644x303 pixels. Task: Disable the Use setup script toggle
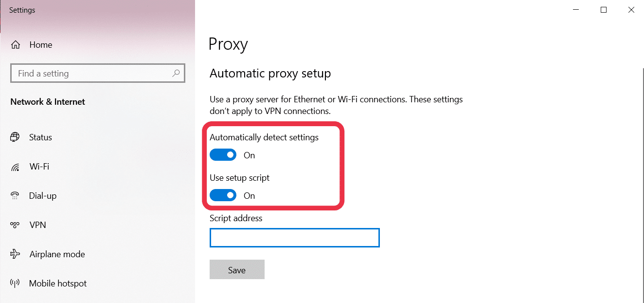click(223, 196)
